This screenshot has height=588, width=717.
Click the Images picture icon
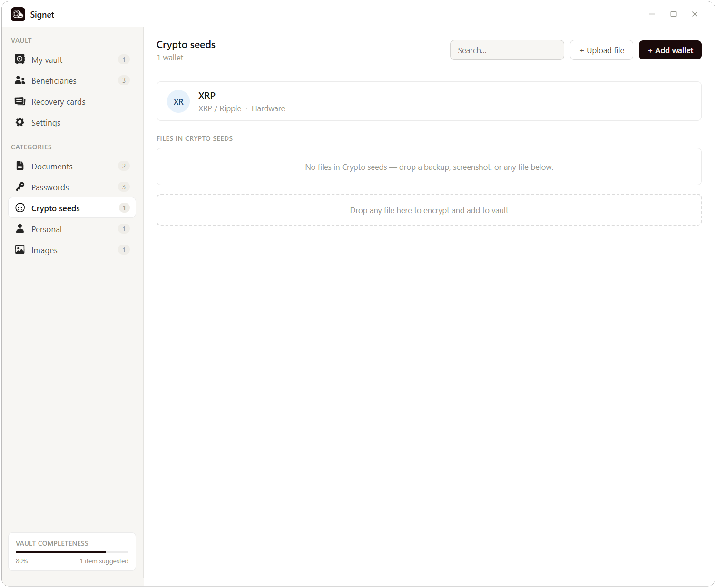[20, 250]
